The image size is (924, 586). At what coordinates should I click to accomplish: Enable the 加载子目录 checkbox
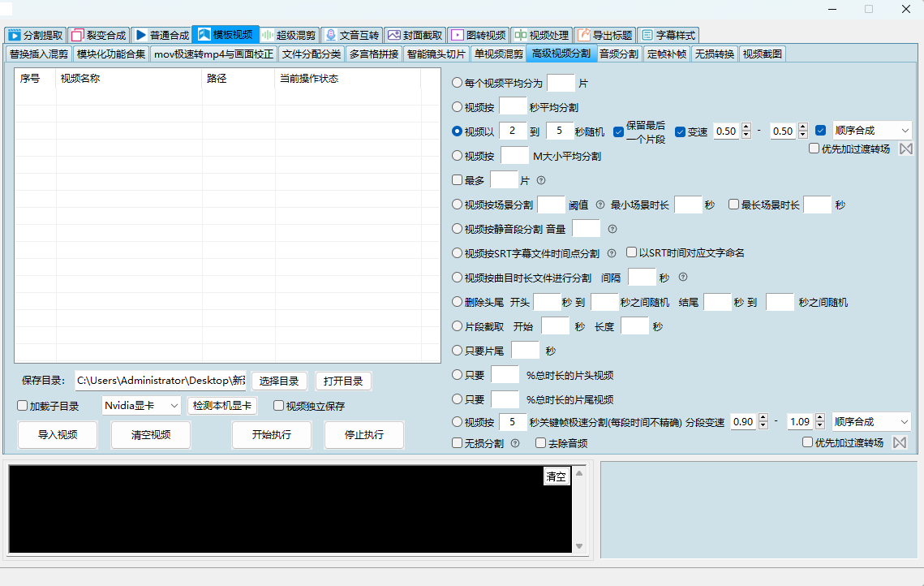(x=23, y=406)
